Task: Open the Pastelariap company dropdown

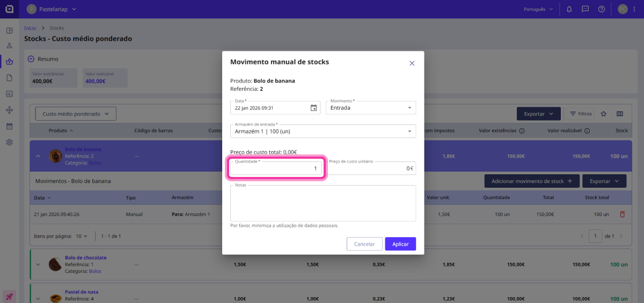Action: (x=52, y=9)
